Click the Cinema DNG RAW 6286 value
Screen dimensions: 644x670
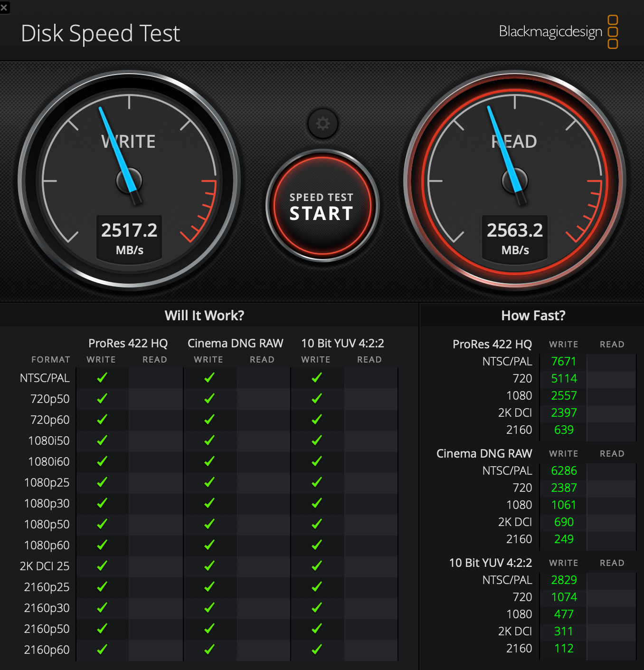(x=564, y=471)
